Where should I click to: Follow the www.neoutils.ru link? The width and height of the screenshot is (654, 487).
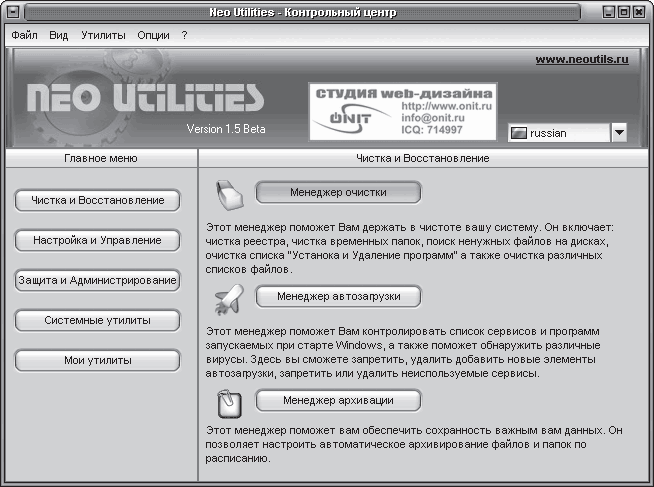point(581,60)
